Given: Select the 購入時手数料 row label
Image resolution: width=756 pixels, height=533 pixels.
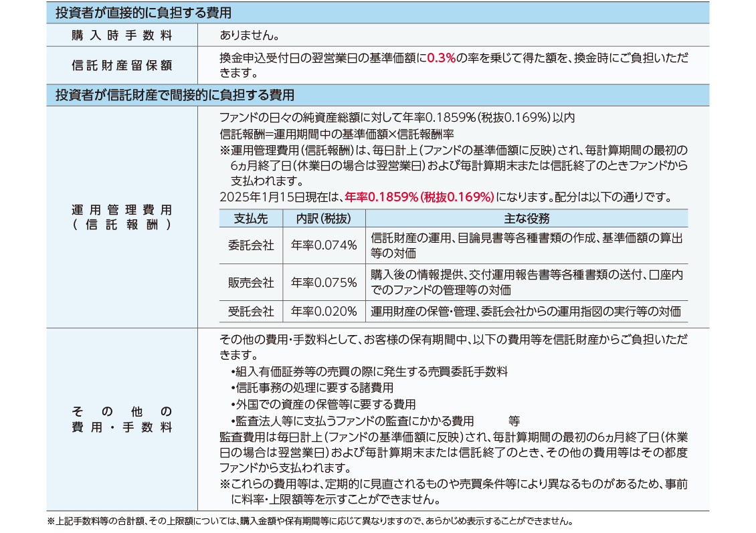Looking at the screenshot, I should [122, 35].
